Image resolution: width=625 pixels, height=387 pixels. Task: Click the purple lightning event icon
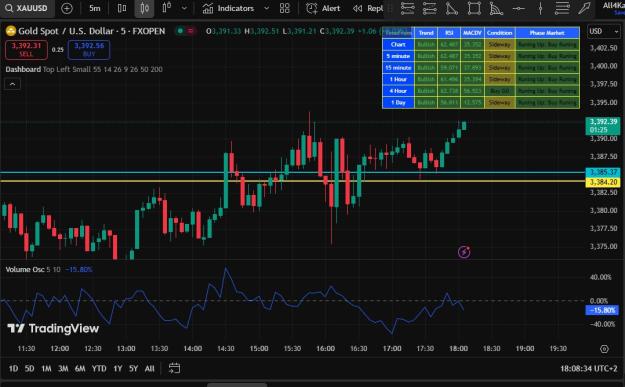(464, 252)
